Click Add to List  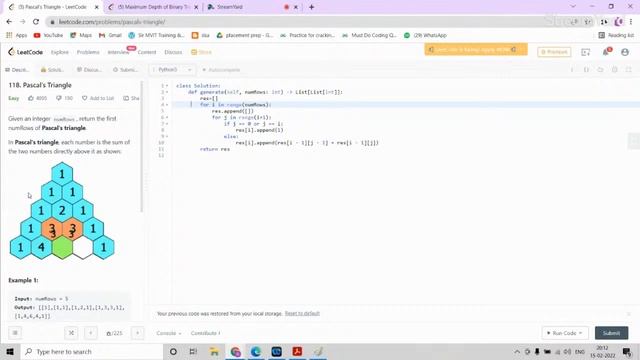pos(98,98)
